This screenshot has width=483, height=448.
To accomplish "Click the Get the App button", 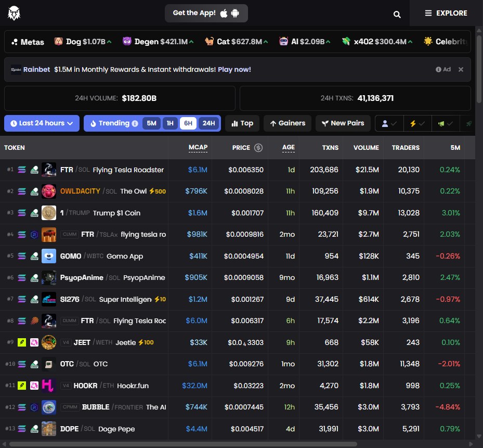I will pos(206,13).
